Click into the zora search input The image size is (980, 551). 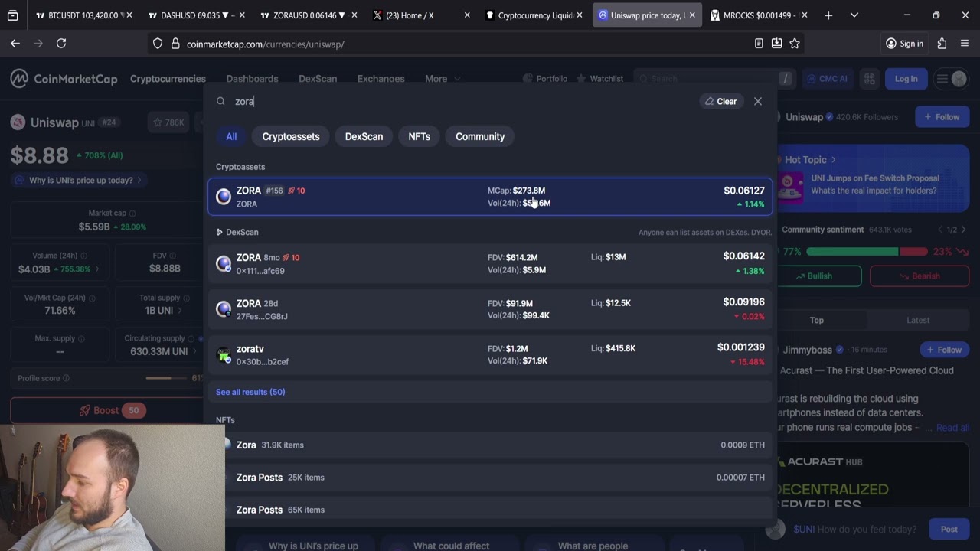[x=459, y=101]
